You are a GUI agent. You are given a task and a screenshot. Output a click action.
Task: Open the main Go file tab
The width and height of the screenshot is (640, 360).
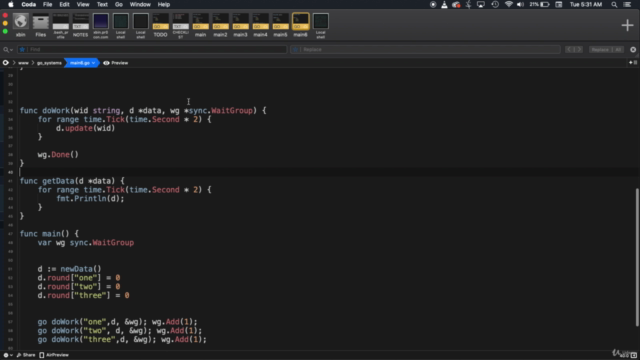200,26
